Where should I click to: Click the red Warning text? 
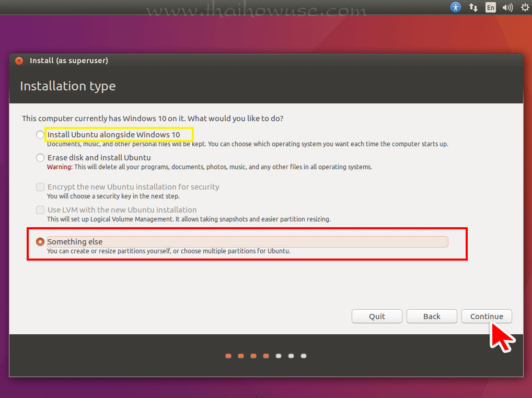tap(60, 167)
